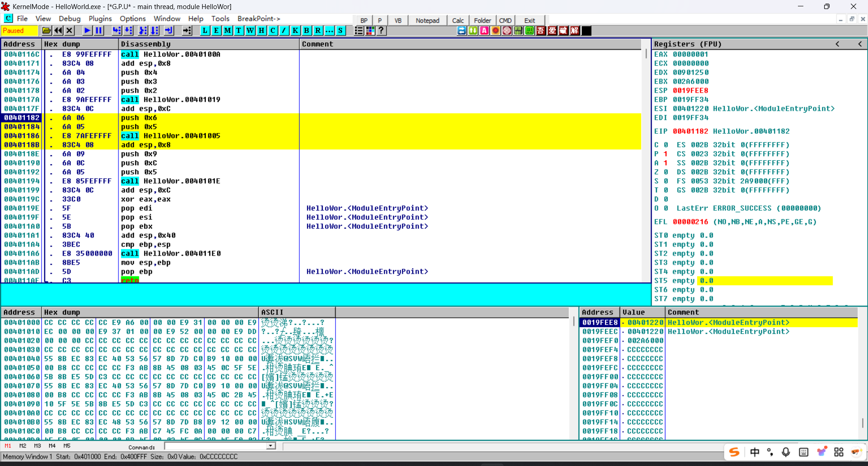Image resolution: width=868 pixels, height=466 pixels.
Task: Click the Open file folder icon
Action: click(47, 31)
